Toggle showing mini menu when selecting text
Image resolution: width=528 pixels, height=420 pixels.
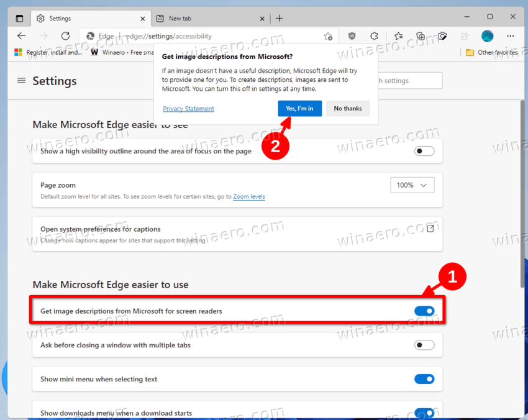click(x=424, y=379)
